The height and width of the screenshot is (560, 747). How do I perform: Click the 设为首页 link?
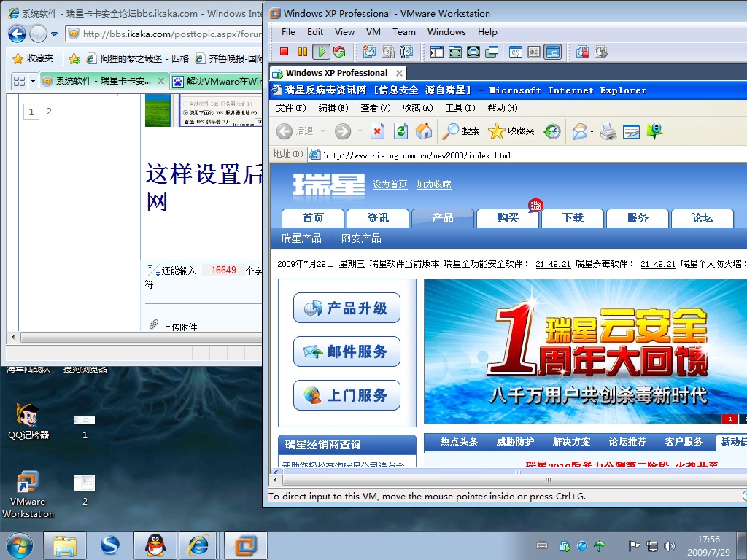pyautogui.click(x=390, y=184)
